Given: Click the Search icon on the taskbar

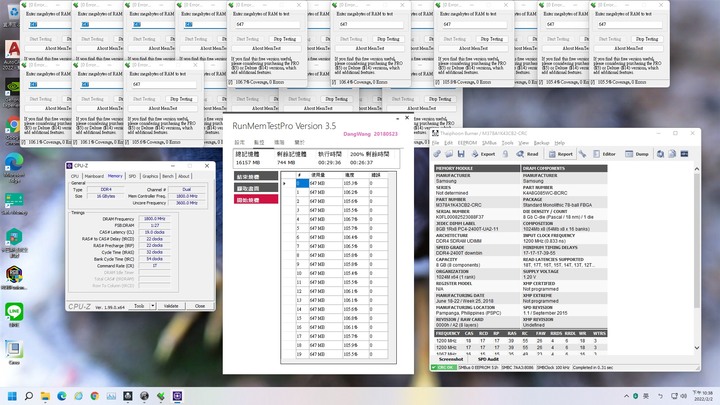Looking at the screenshot, I should coord(28,396).
